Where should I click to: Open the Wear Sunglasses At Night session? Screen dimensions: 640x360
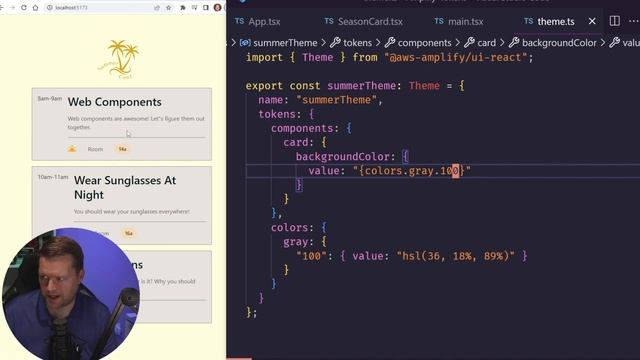pos(125,187)
